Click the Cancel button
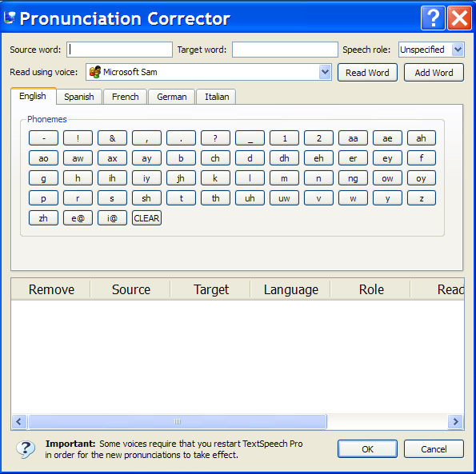 coord(434,449)
